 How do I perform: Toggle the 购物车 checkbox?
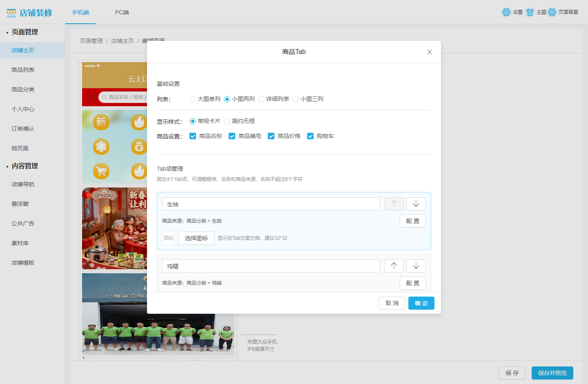pyautogui.click(x=310, y=136)
